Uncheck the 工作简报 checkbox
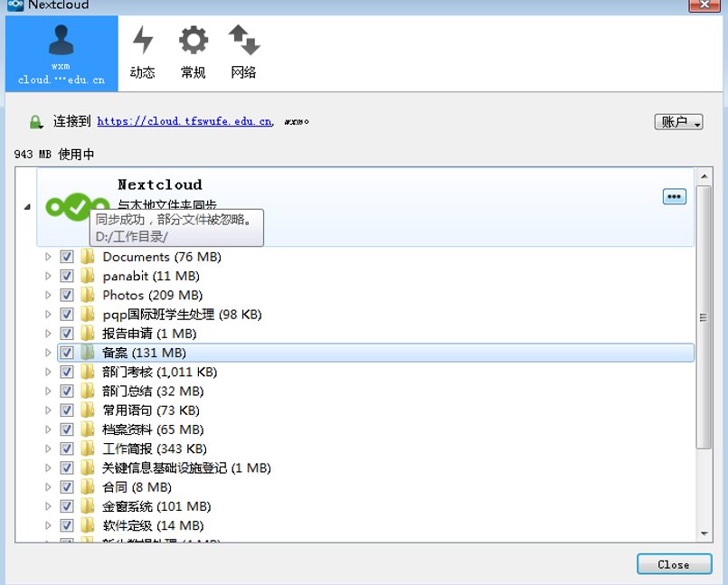Screen dimensions: 728x585 (67, 448)
